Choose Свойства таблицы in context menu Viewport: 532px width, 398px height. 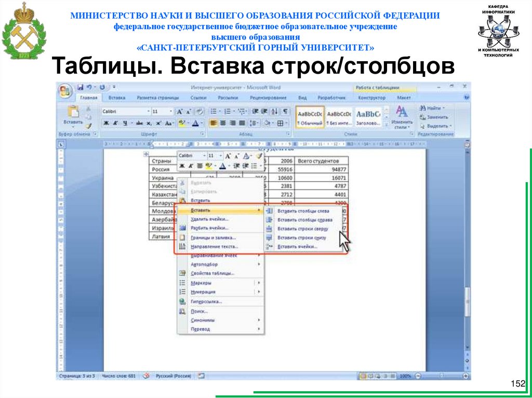coord(220,273)
